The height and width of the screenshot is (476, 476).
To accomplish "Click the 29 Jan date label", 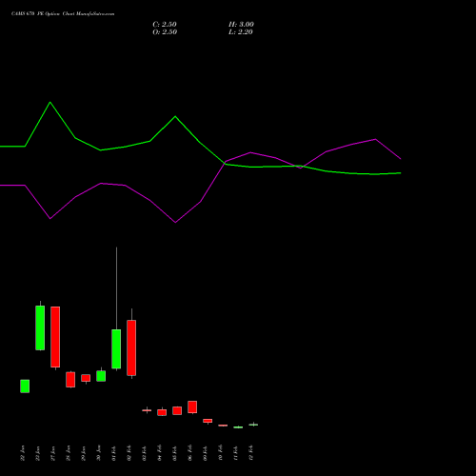I will click(84, 453).
